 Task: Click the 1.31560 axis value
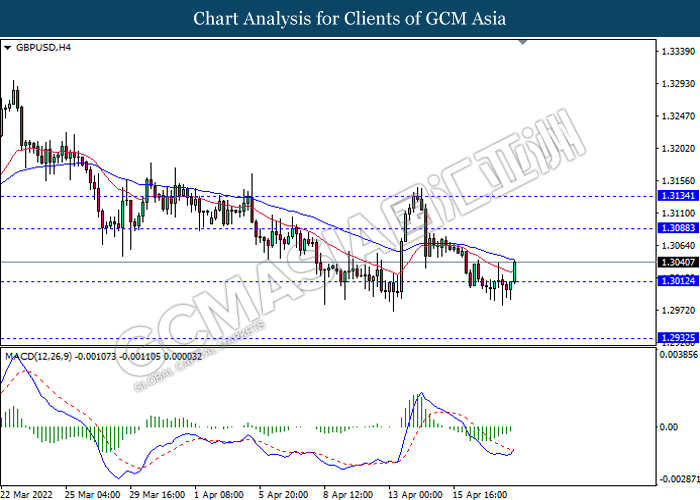(x=678, y=181)
